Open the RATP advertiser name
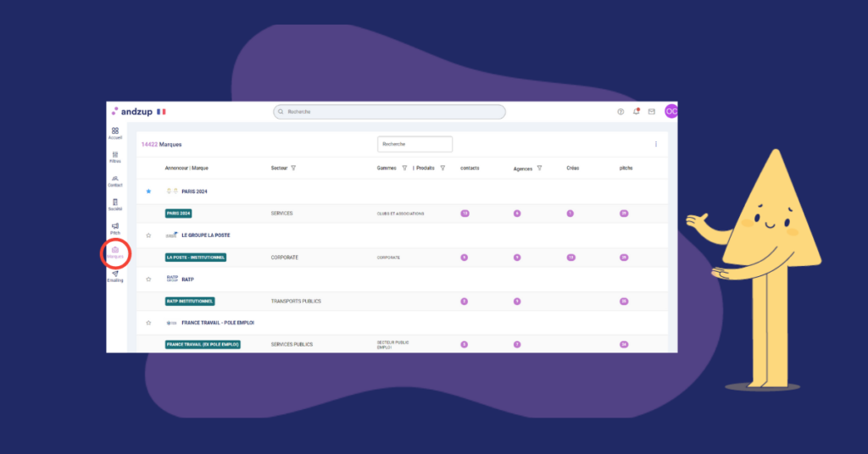The width and height of the screenshot is (868, 454). point(187,280)
